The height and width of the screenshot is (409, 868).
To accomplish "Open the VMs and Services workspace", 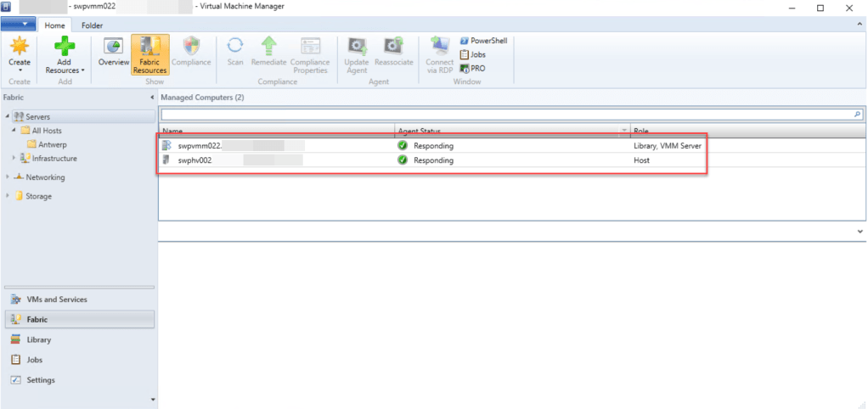I will pyautogui.click(x=56, y=300).
